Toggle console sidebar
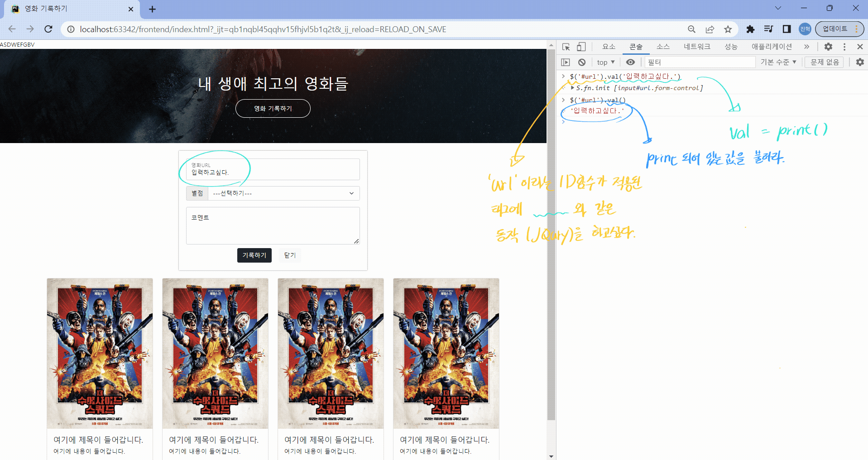868x460 pixels. pyautogui.click(x=566, y=62)
